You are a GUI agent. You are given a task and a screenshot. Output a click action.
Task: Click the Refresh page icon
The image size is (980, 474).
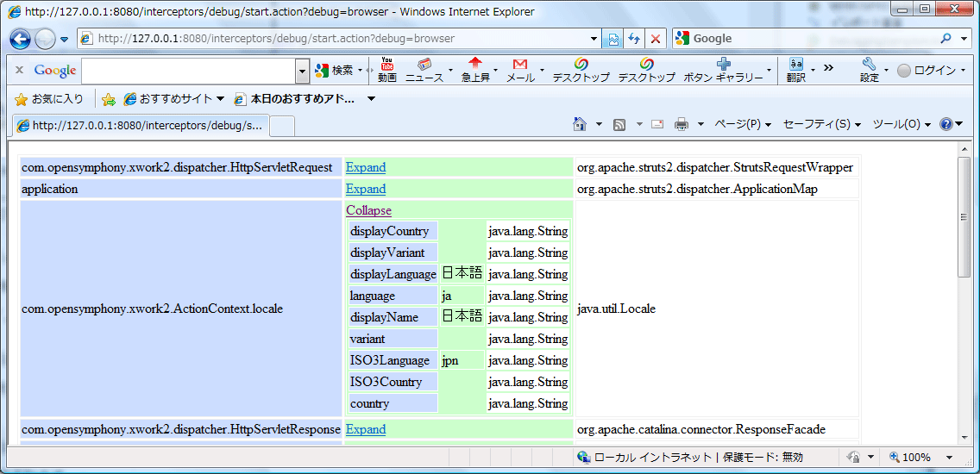[x=634, y=39]
